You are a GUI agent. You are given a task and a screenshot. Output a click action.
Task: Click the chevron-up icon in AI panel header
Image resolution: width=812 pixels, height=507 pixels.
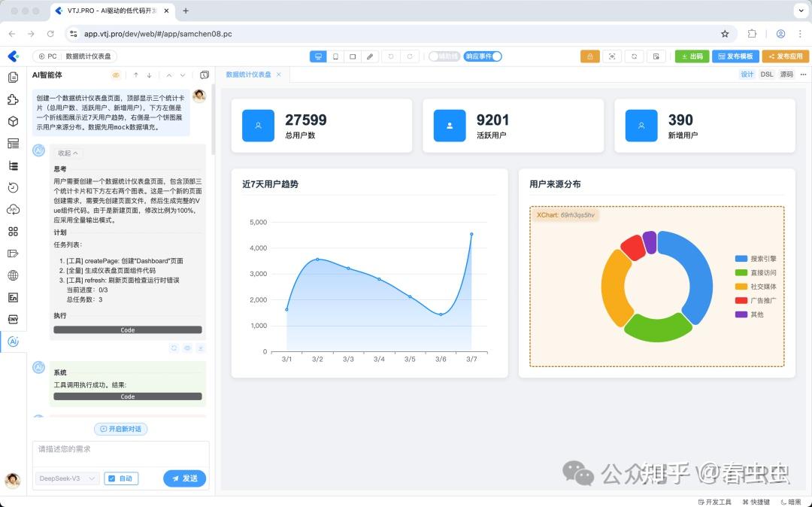pos(169,75)
